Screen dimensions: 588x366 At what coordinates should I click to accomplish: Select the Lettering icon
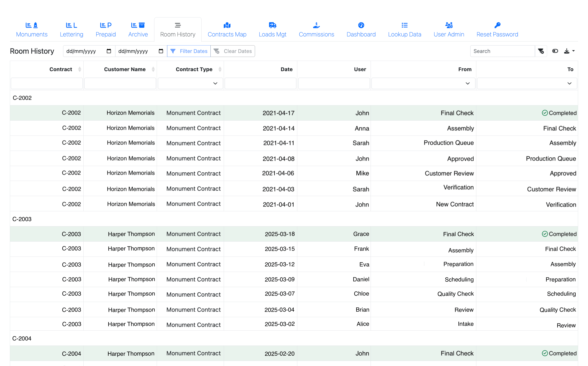[71, 25]
